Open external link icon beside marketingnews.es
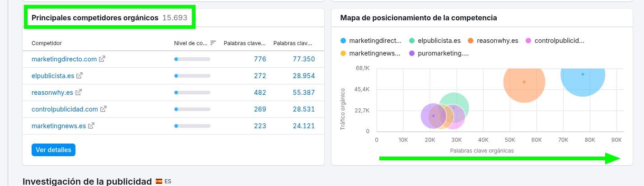This screenshot has height=186, width=644. pyautogui.click(x=91, y=126)
